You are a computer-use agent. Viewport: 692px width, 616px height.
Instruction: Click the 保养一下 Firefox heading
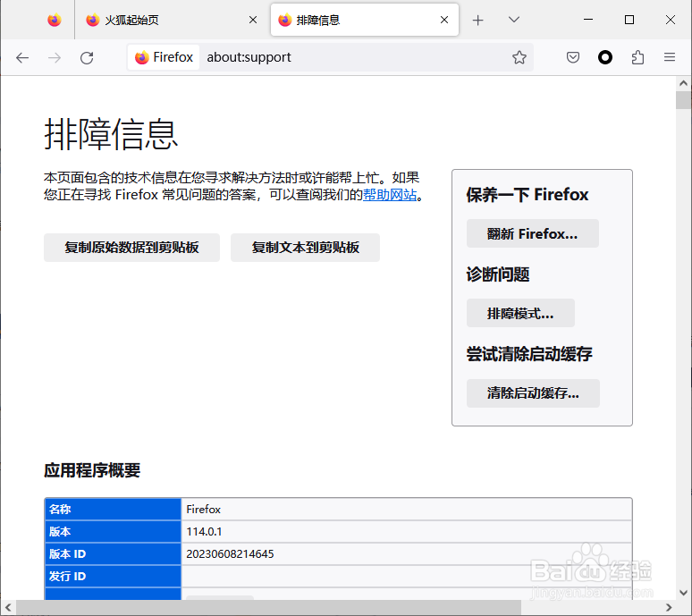point(527,195)
